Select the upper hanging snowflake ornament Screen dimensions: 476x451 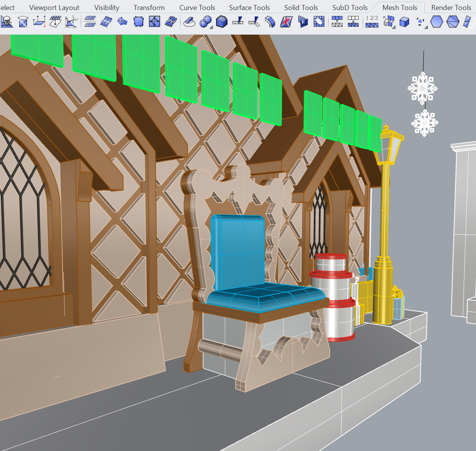pos(422,88)
